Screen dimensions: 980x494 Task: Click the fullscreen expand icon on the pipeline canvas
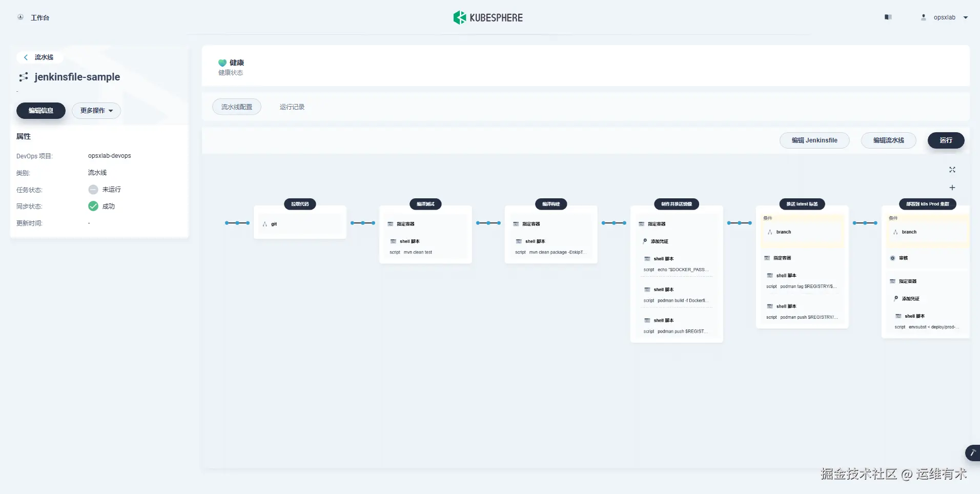pos(952,170)
